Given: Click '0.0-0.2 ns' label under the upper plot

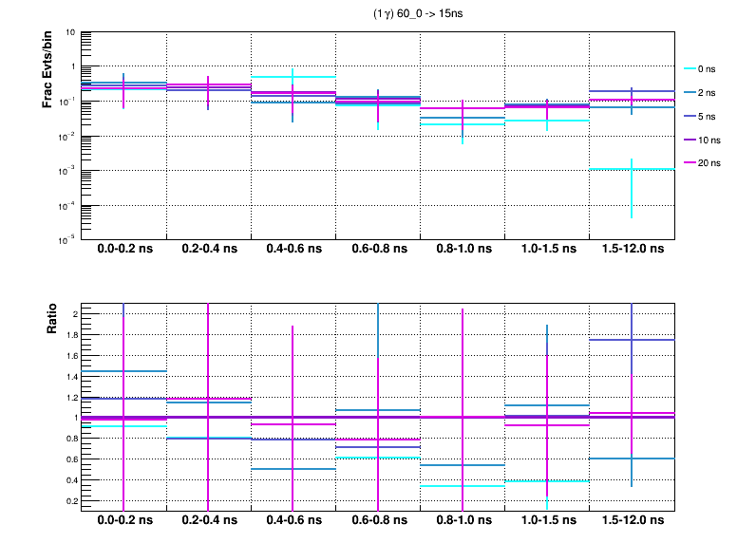Looking at the screenshot, I should (124, 250).
